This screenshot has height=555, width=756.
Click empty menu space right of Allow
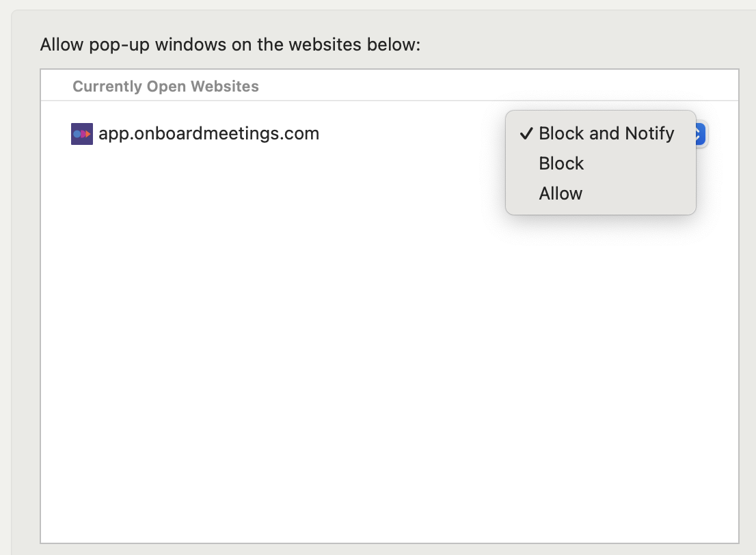tap(636, 193)
